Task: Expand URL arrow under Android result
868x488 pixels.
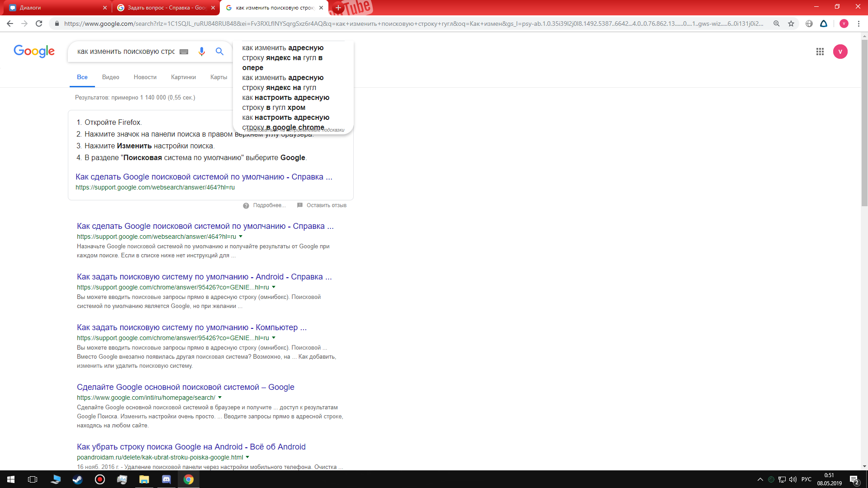Action: pos(274,287)
